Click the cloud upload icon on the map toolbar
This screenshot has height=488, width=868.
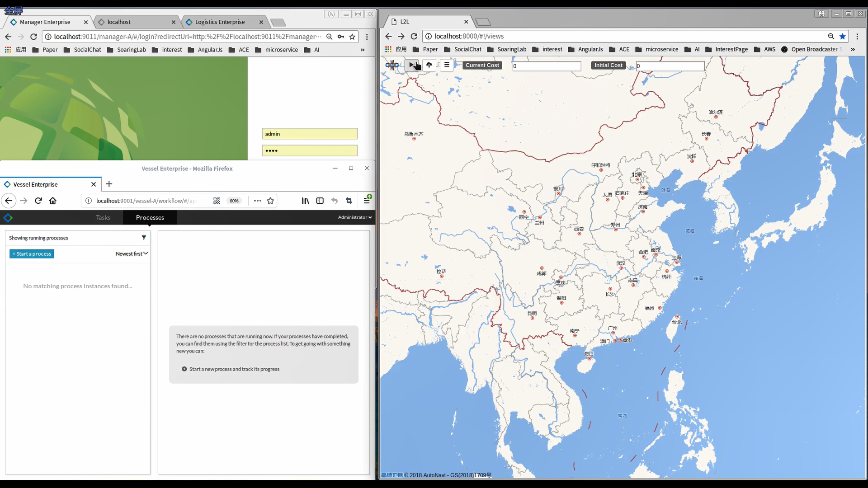pyautogui.click(x=429, y=65)
